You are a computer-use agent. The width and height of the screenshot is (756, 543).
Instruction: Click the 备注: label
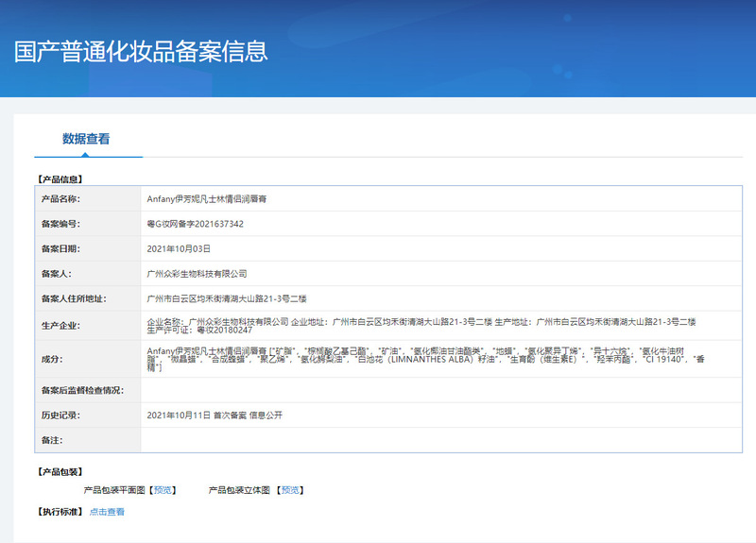coord(52,440)
